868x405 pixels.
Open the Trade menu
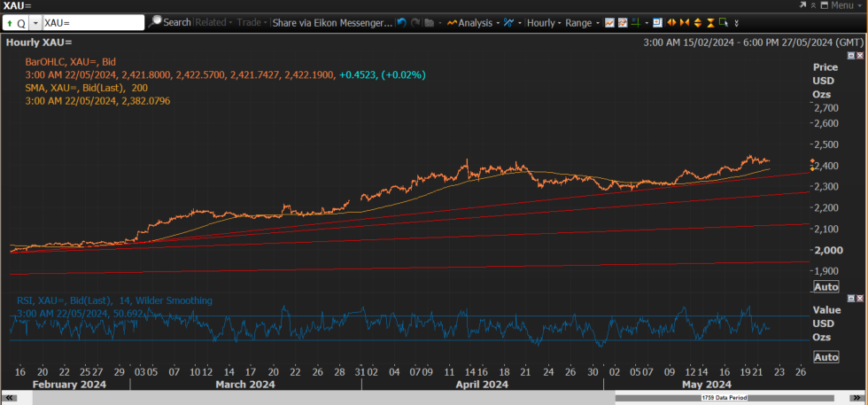[252, 23]
